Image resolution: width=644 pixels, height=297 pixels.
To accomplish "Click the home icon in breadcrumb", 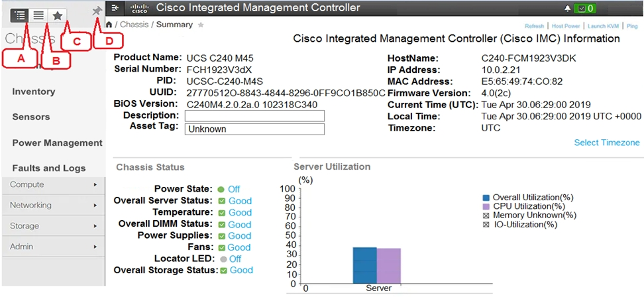I will pyautogui.click(x=109, y=25).
